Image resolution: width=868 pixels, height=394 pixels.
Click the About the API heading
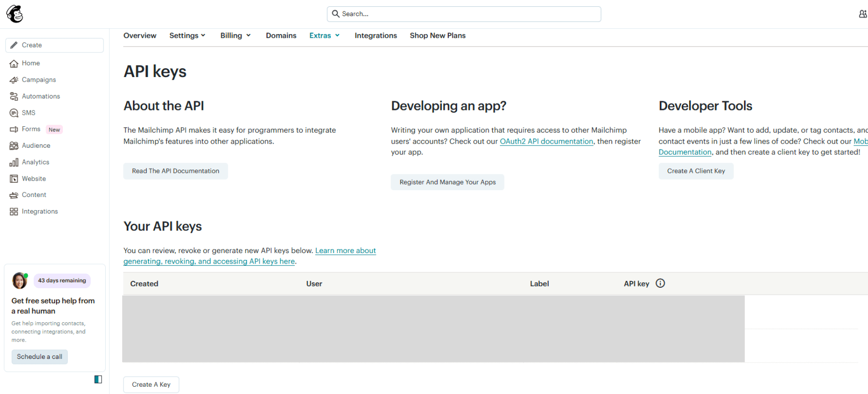[x=164, y=106]
